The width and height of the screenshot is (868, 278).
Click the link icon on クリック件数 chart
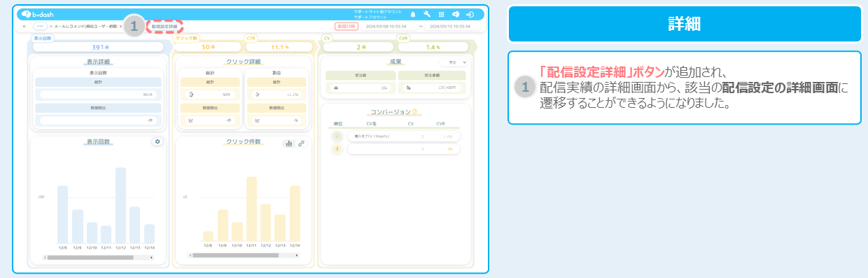pos(301,143)
